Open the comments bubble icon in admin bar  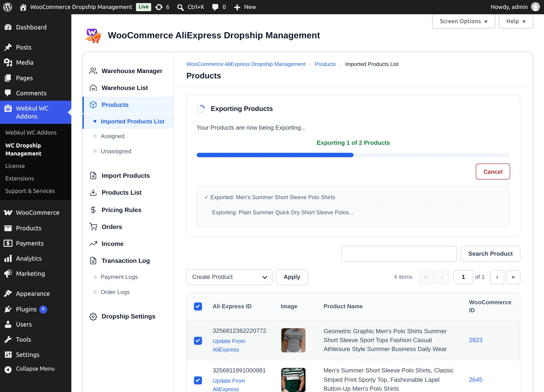pos(215,7)
